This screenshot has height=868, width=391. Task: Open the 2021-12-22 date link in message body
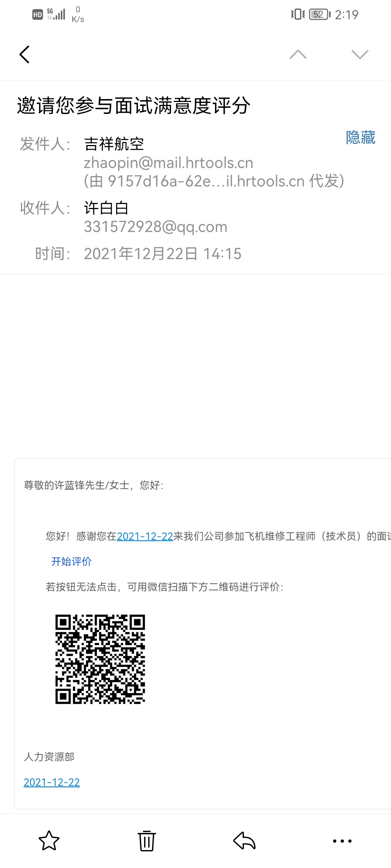tap(145, 536)
